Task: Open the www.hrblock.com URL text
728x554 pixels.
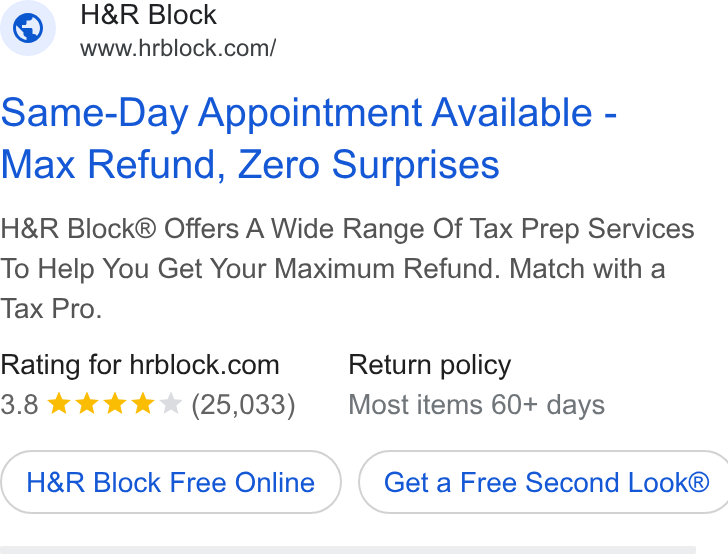Action: click(178, 48)
